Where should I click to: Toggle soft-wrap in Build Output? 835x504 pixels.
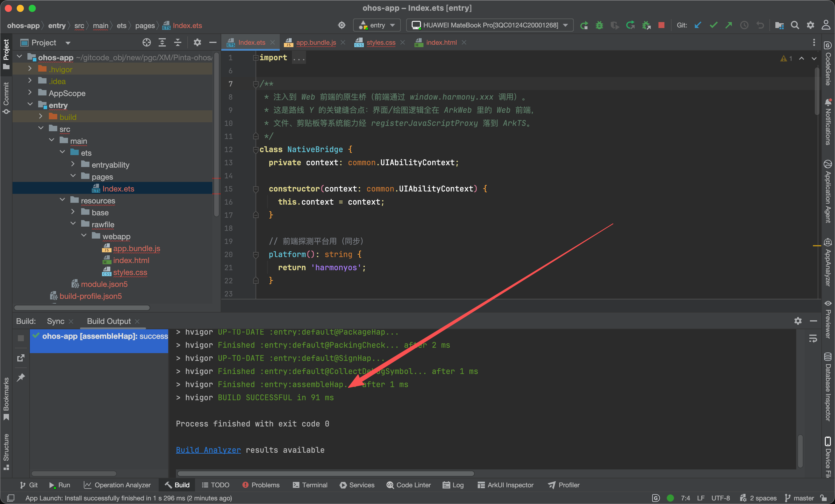(813, 338)
